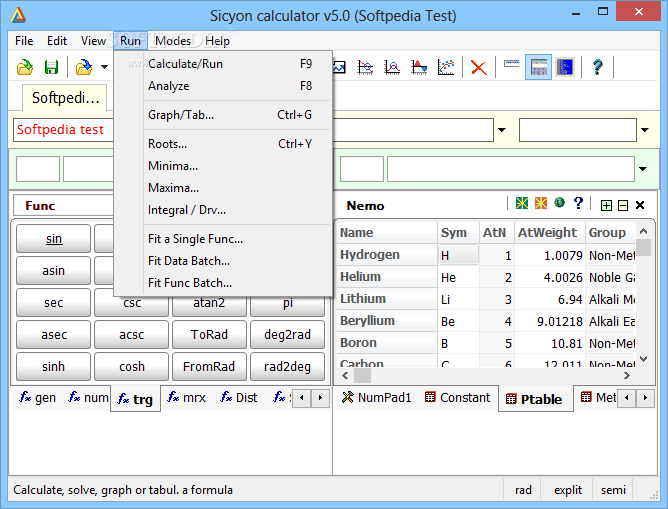Image resolution: width=668 pixels, height=509 pixels.
Task: Open the Modes menu
Action: [x=173, y=41]
